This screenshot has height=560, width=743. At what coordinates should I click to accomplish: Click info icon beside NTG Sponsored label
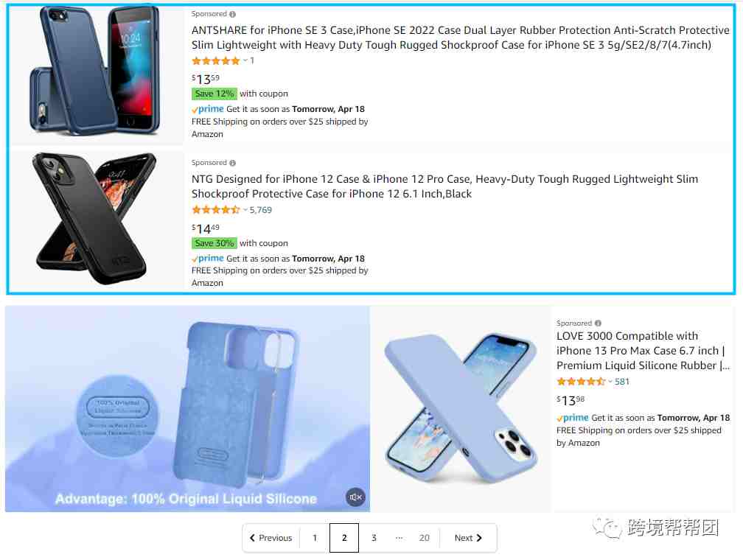click(233, 163)
